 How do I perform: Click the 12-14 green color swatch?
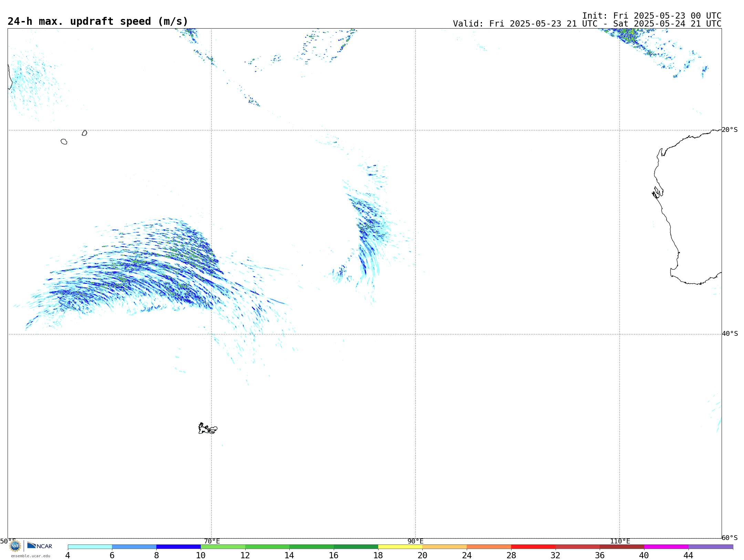pyautogui.click(x=267, y=547)
